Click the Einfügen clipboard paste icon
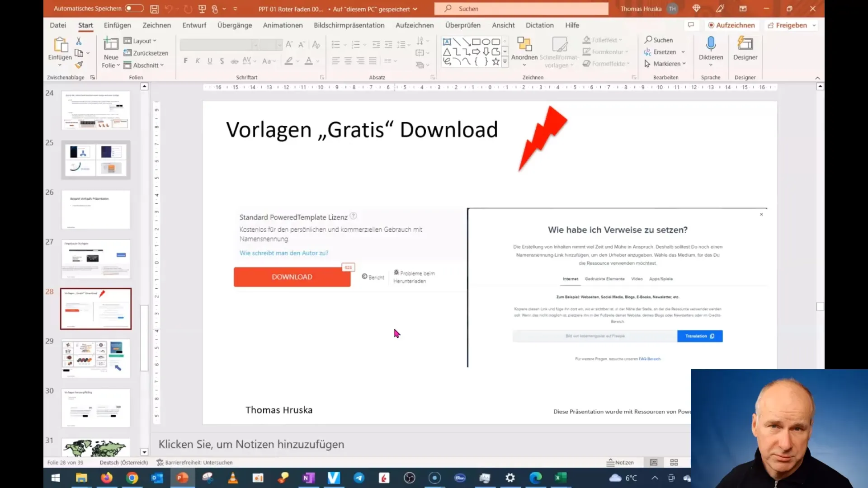This screenshot has width=868, height=488. (x=60, y=45)
